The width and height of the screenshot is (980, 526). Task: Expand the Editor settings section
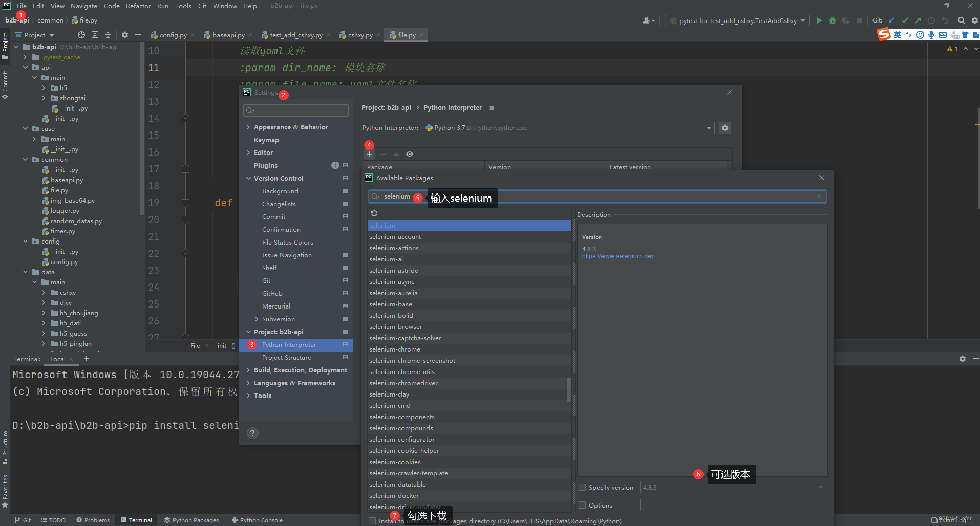[248, 152]
